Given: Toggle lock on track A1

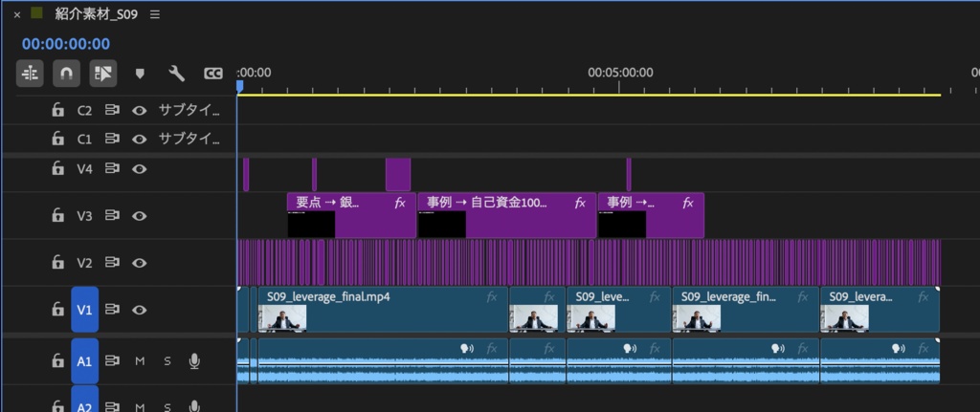Looking at the screenshot, I should click(57, 360).
